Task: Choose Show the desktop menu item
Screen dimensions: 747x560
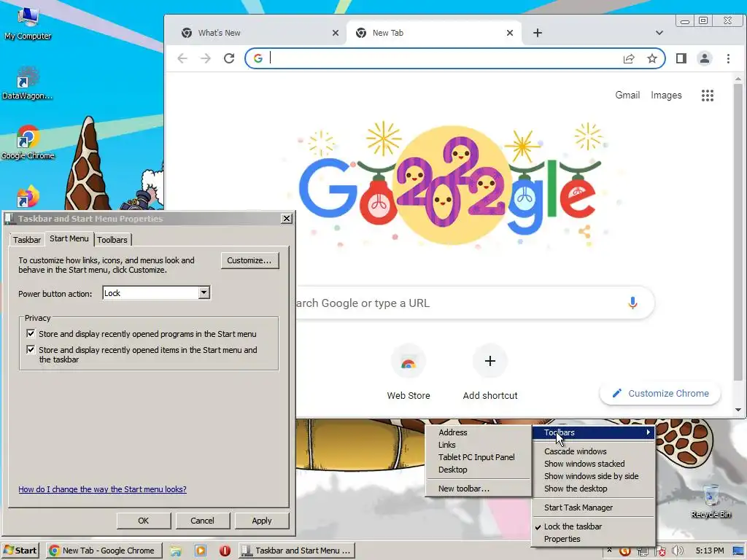Action: point(594,489)
